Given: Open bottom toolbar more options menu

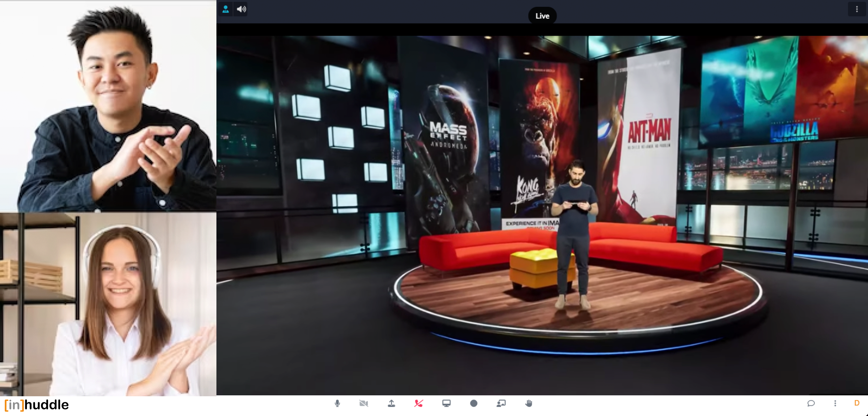Looking at the screenshot, I should coord(835,403).
